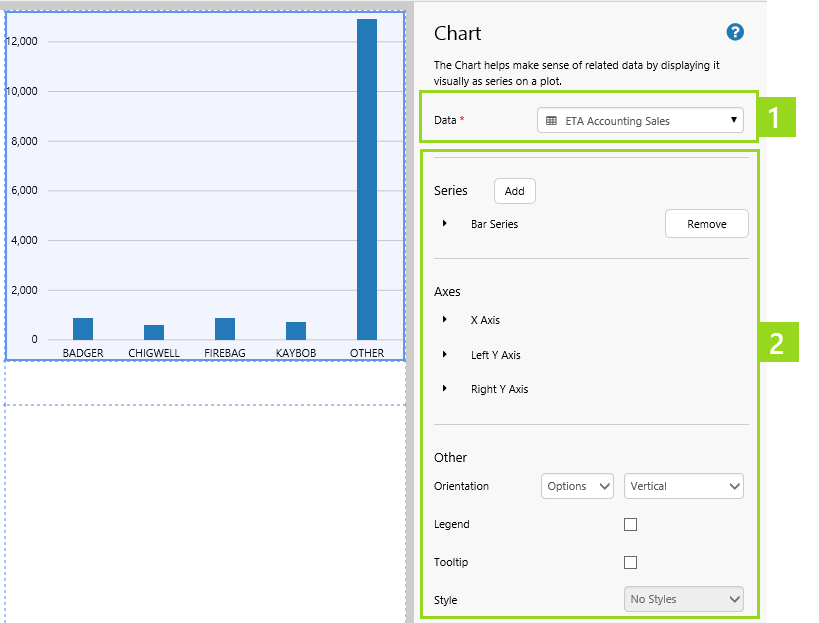Click the OTHER bar in the chart
This screenshot has width=819, height=623.
(367, 180)
